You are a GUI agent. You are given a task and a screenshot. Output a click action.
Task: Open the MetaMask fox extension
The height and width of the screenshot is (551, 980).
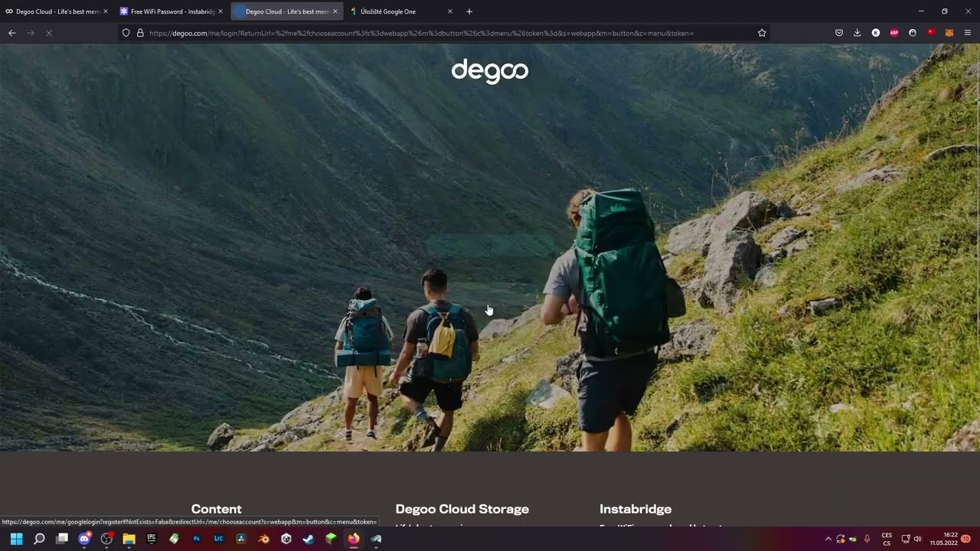[x=949, y=33]
